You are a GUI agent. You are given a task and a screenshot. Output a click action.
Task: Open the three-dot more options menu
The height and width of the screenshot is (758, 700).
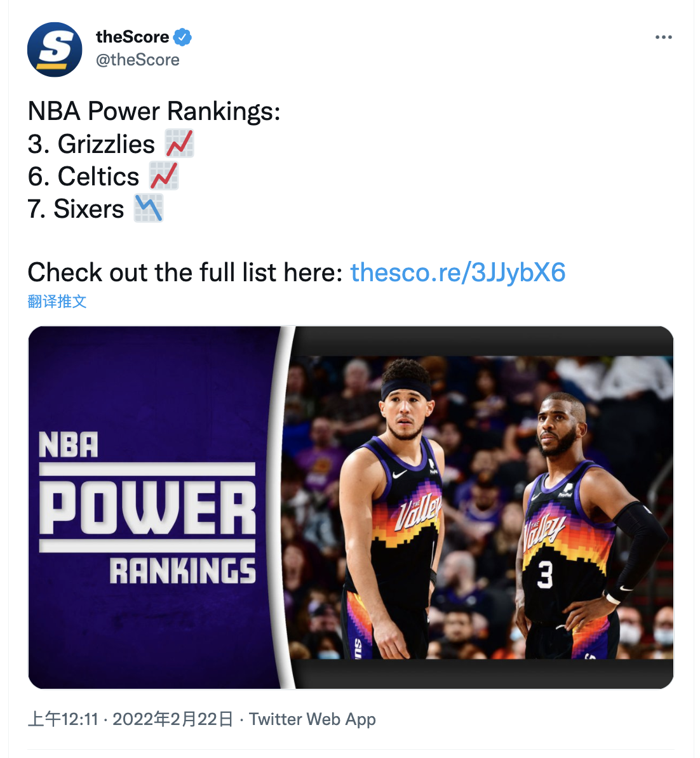click(x=663, y=37)
